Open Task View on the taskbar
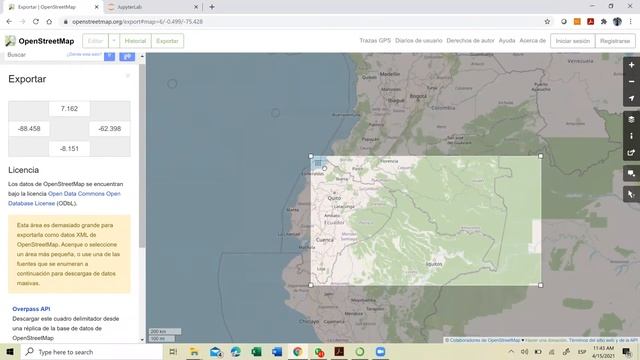 click(x=173, y=352)
